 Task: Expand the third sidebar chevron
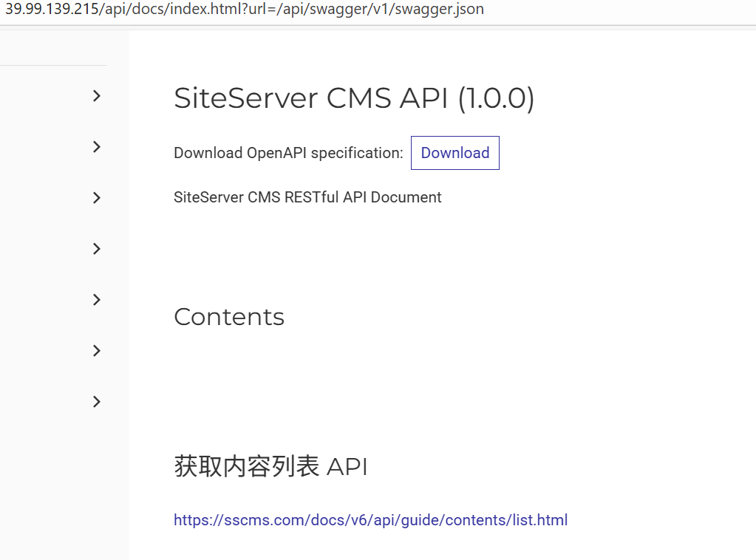click(96, 197)
